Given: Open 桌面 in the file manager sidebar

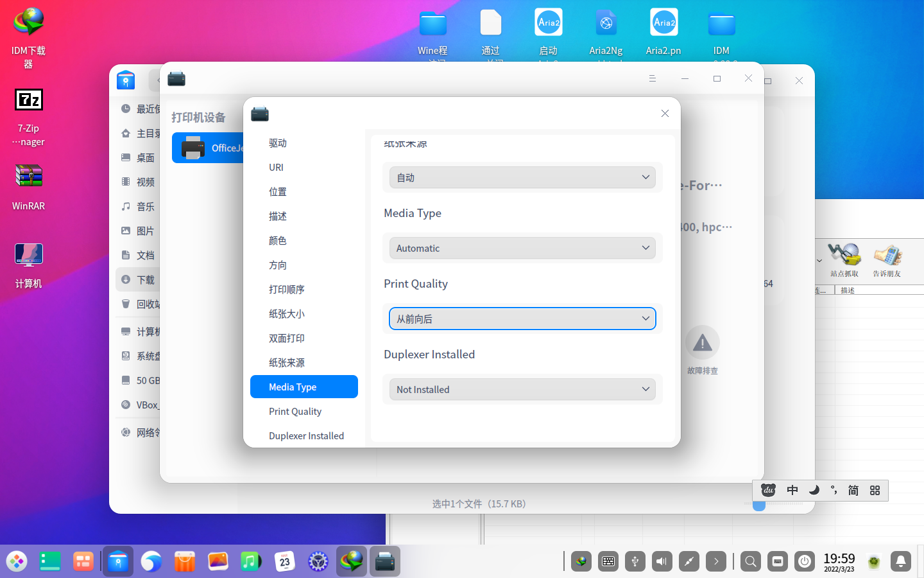Looking at the screenshot, I should 138,158.
